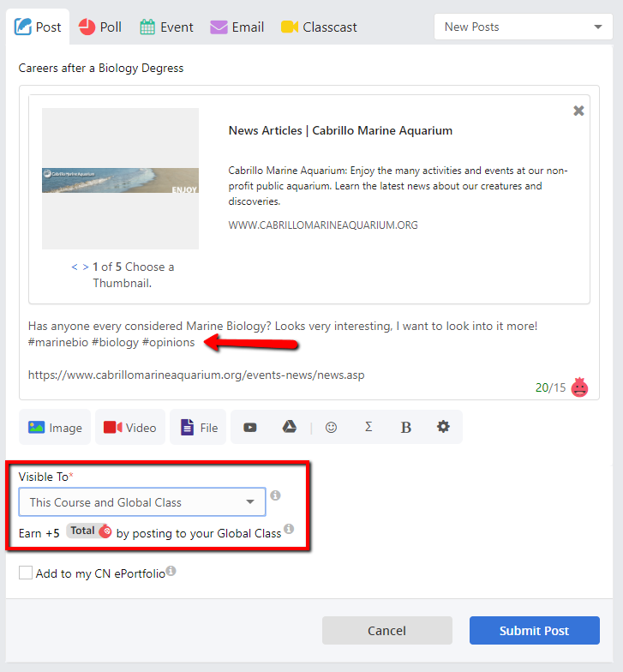The height and width of the screenshot is (672, 623).
Task: Insert an equation with the sigma icon
Action: point(368,427)
